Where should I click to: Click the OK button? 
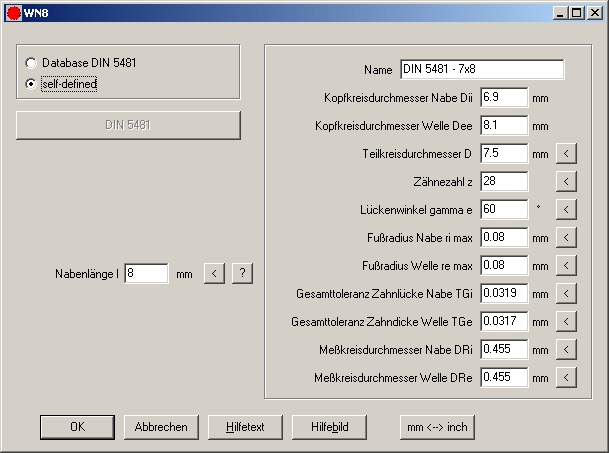(77, 426)
